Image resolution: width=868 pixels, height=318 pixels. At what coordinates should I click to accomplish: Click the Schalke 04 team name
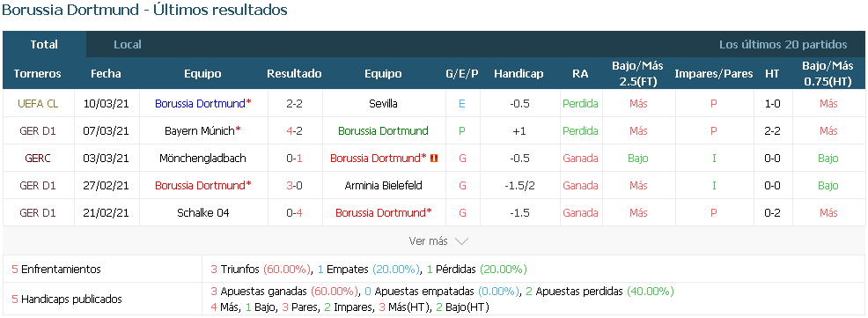(203, 213)
